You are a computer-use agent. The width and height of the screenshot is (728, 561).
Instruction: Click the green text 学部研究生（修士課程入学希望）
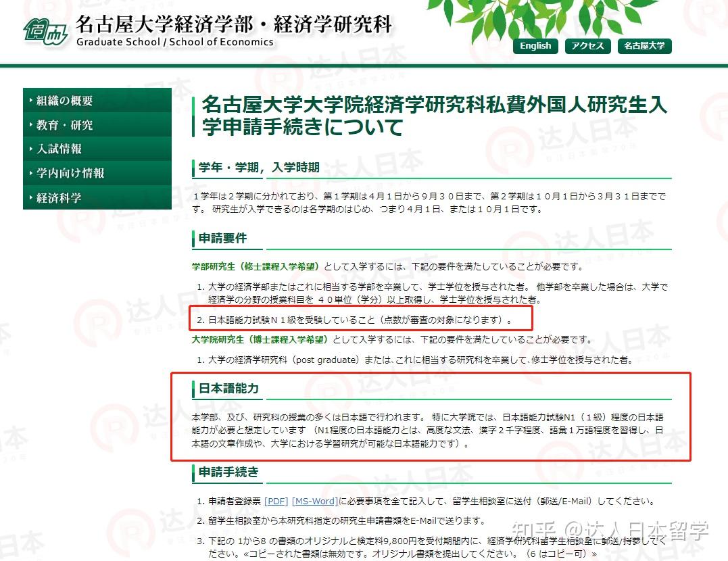(256, 266)
